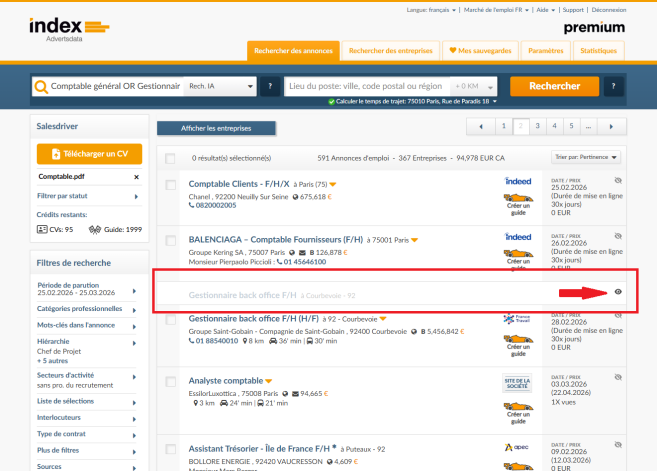Check the Analyste comptable checkbox
657x471 pixels.
click(x=171, y=382)
